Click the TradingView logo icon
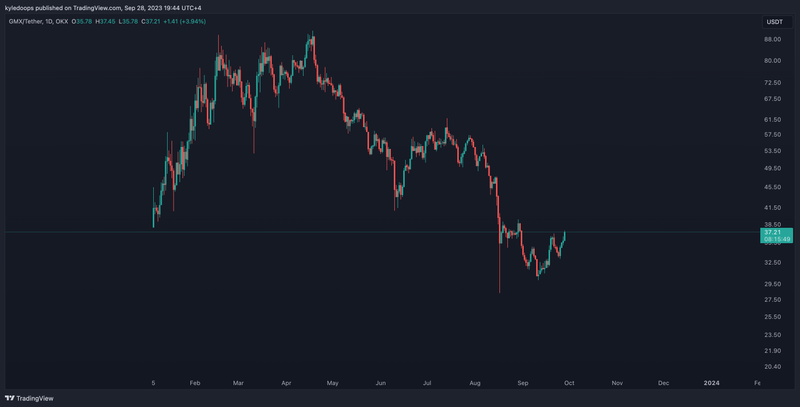This screenshot has width=800, height=407. [x=10, y=397]
